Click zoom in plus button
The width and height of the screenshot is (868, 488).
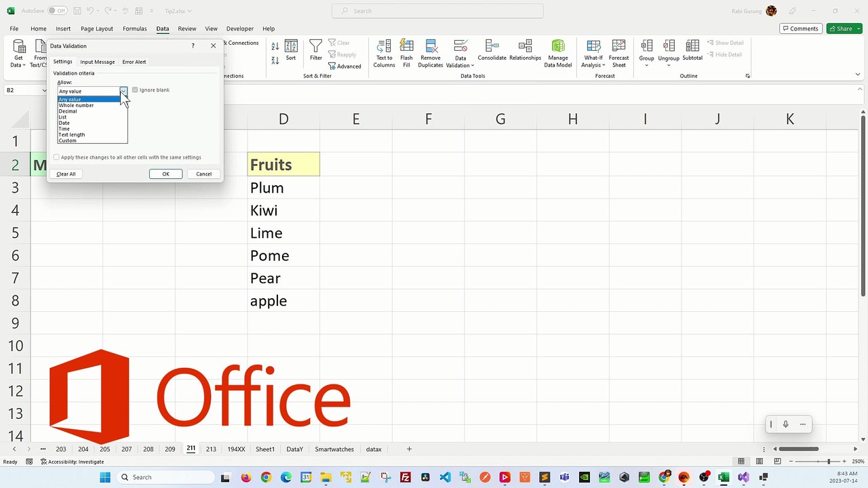846,462
